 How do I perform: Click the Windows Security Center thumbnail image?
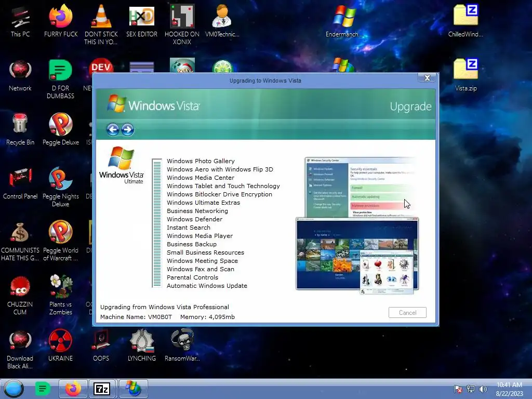[x=362, y=187]
